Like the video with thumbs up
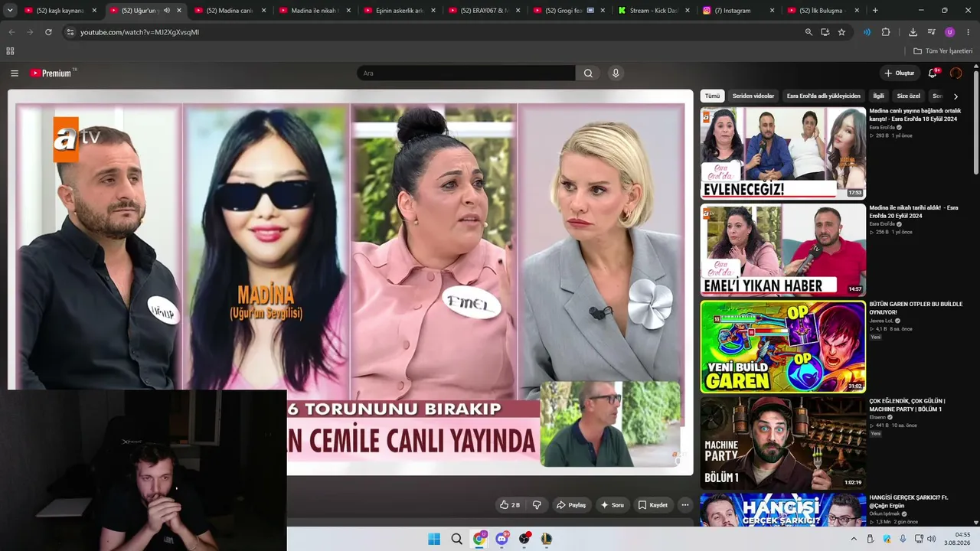 tap(510, 505)
